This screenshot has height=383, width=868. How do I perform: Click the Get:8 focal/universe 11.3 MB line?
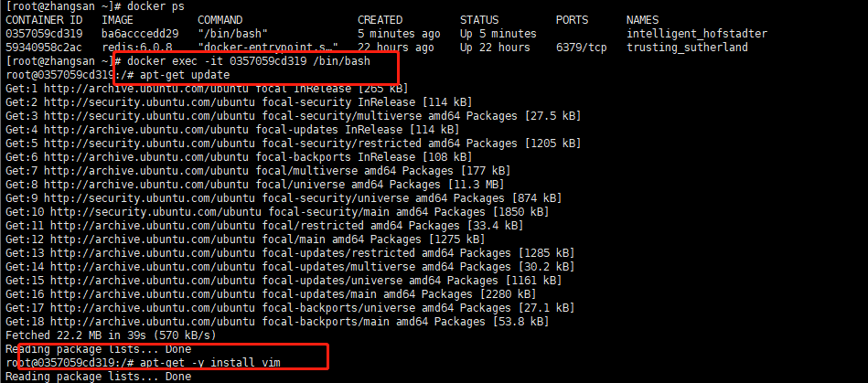[254, 185]
